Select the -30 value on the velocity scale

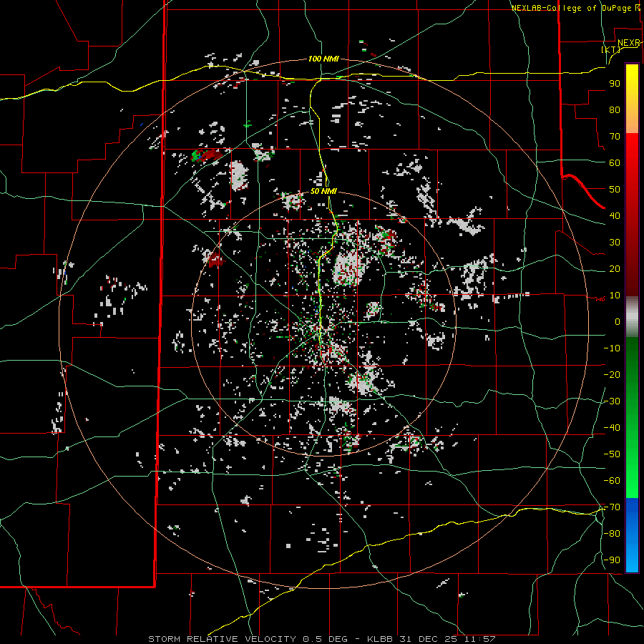coord(612,401)
